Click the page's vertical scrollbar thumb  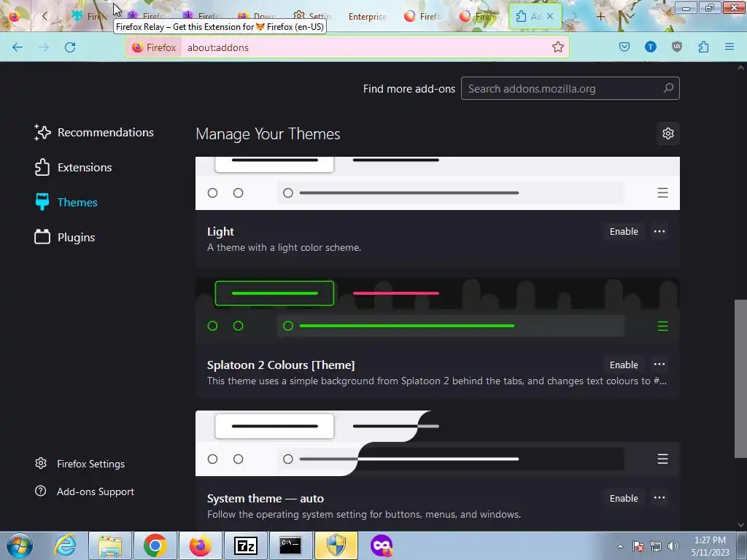[740, 378]
